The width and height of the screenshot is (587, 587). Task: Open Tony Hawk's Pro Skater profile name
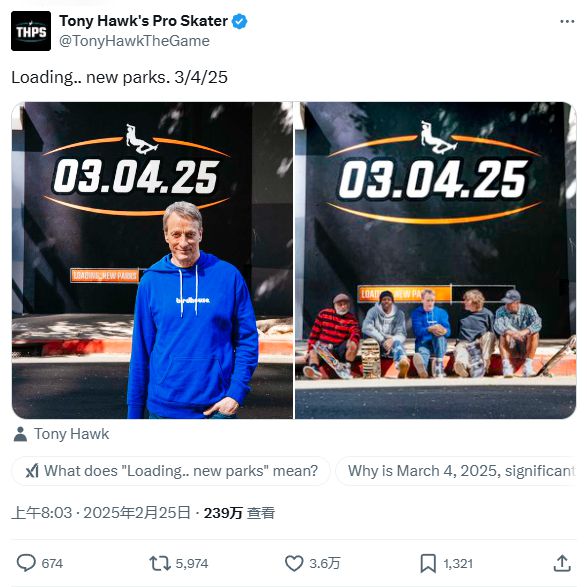point(143,21)
